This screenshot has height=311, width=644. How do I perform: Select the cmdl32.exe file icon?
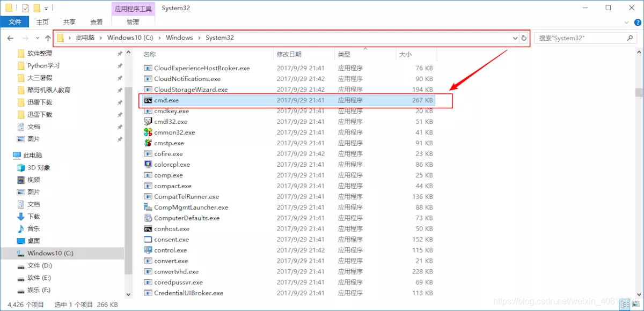tap(148, 122)
